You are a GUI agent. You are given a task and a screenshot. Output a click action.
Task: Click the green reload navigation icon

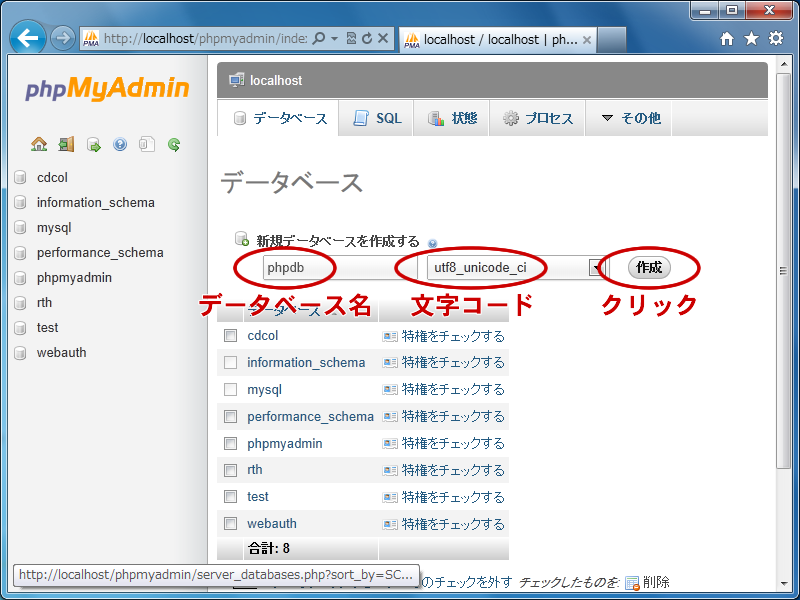pos(174,144)
